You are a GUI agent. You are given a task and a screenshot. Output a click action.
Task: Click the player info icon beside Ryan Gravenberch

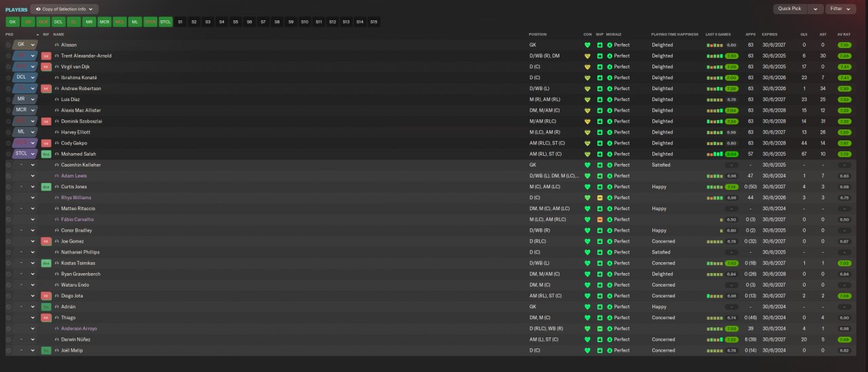pyautogui.click(x=57, y=274)
